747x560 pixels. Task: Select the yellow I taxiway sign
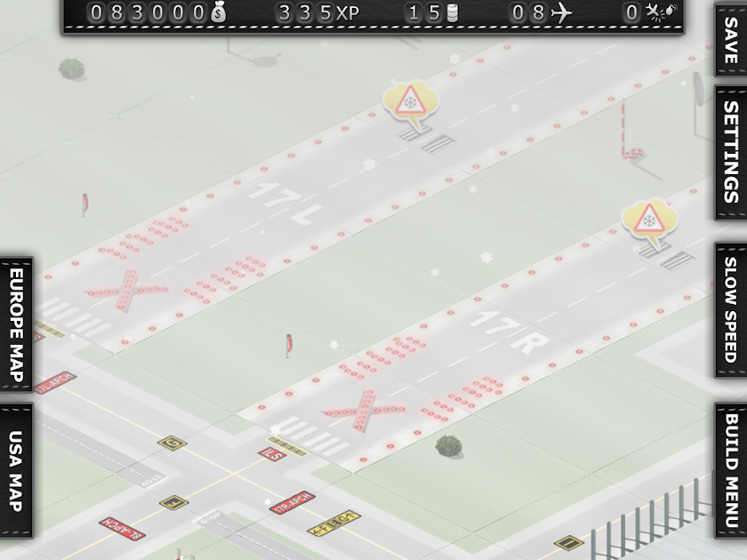click(x=569, y=542)
